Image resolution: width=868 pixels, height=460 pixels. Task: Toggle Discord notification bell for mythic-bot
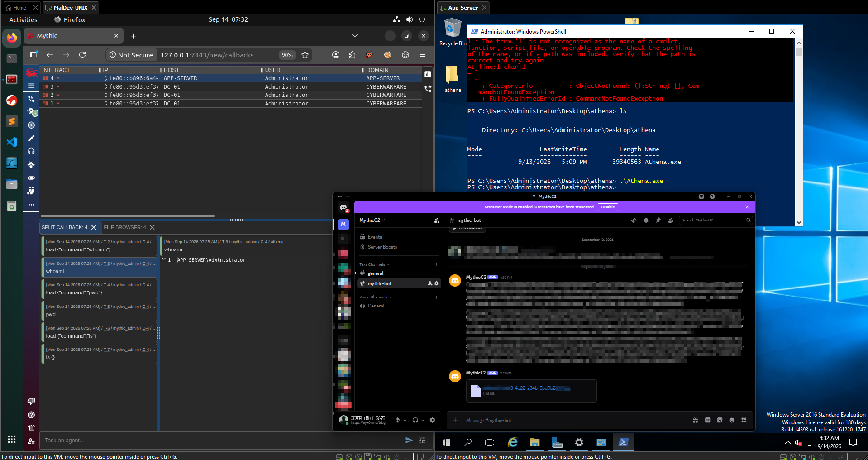(646, 220)
